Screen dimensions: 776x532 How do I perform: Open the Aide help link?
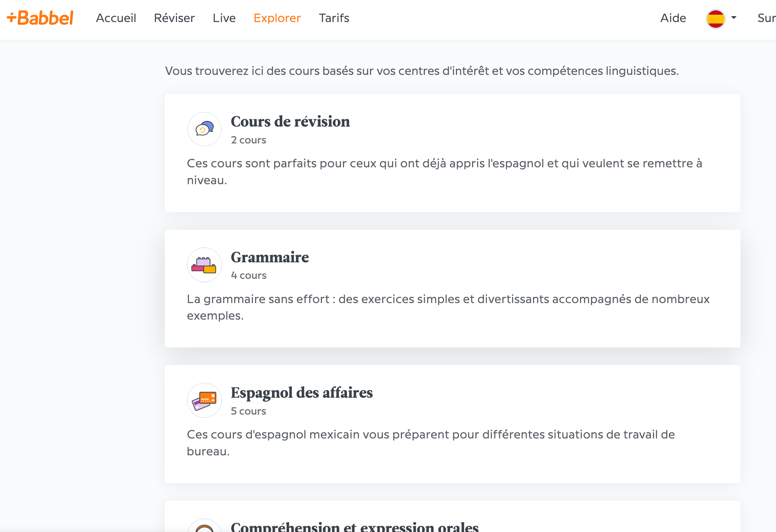coord(673,18)
